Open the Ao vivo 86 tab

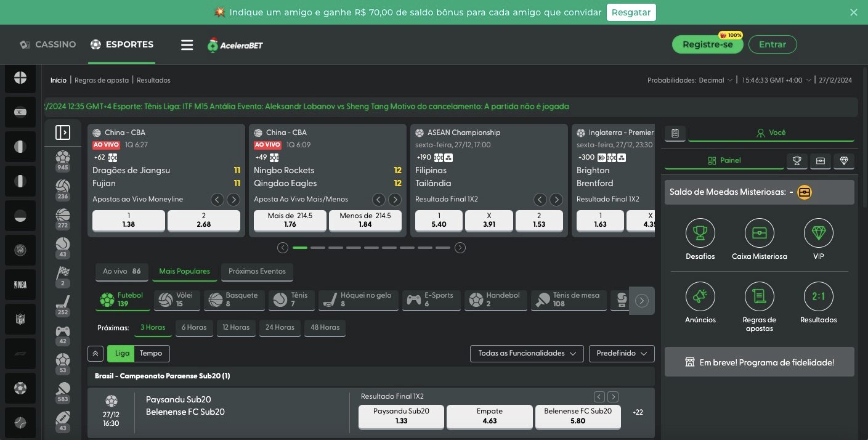tap(121, 272)
